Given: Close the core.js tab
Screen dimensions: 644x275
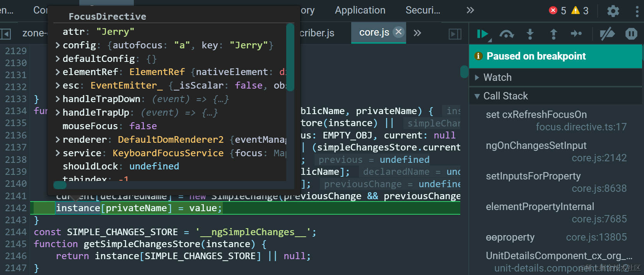Looking at the screenshot, I should coord(398,32).
